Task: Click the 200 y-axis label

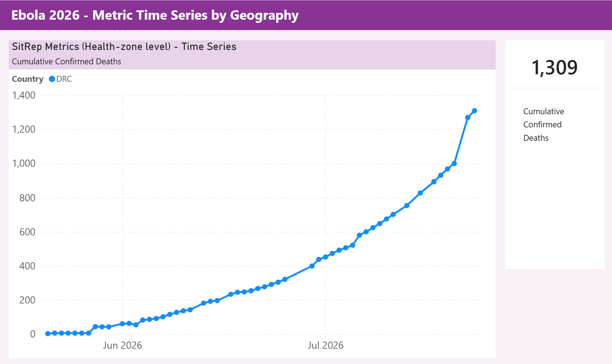Action: [x=27, y=300]
